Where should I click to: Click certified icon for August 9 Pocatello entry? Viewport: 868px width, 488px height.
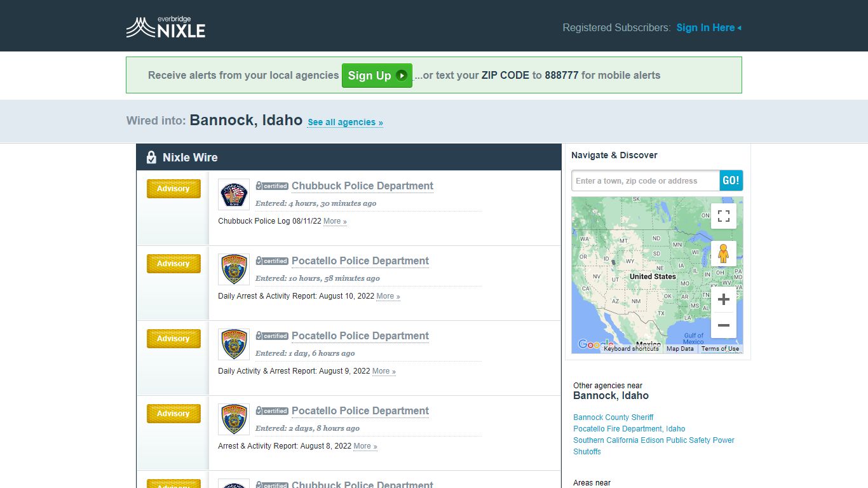tap(272, 336)
